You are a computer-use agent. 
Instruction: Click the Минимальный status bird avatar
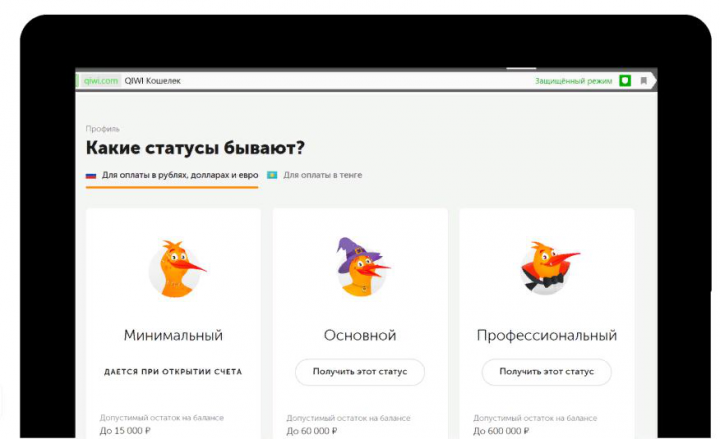click(176, 269)
